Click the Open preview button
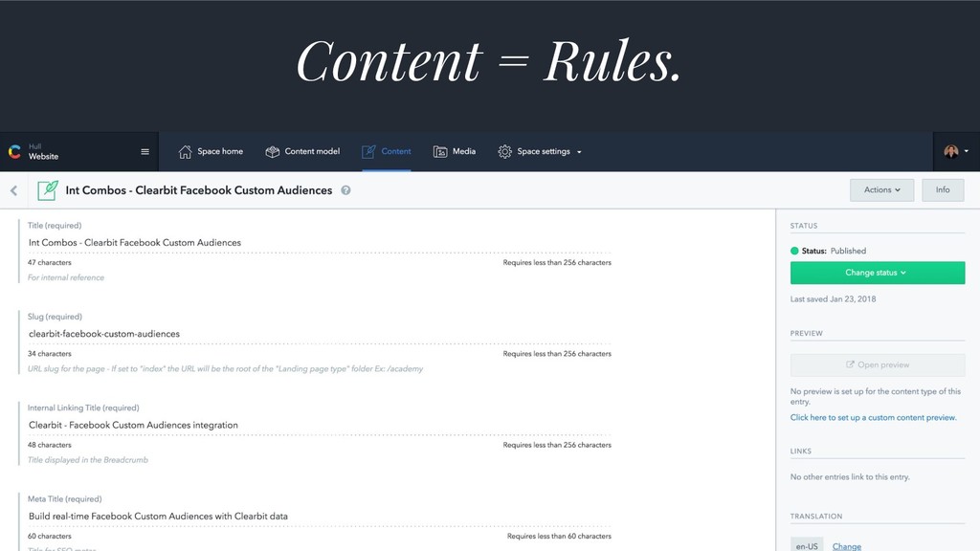 click(877, 364)
